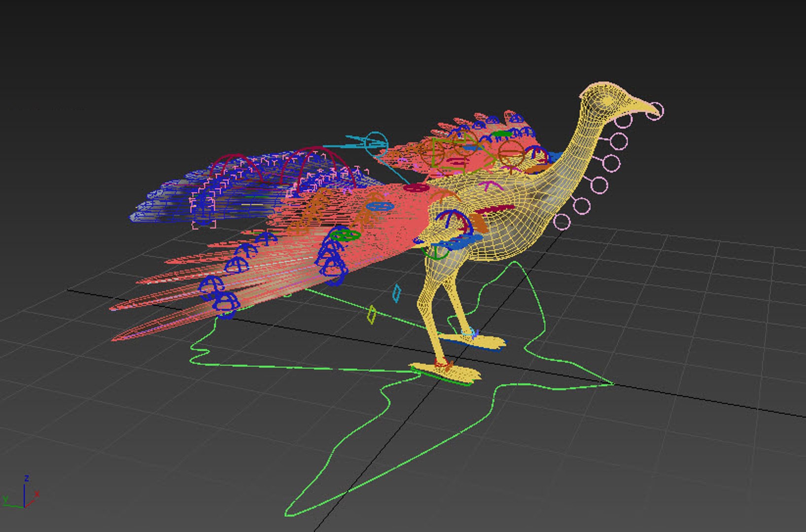806x532 pixels.
Task: Select the yellow diamond control on the ground
Action: coord(372,314)
